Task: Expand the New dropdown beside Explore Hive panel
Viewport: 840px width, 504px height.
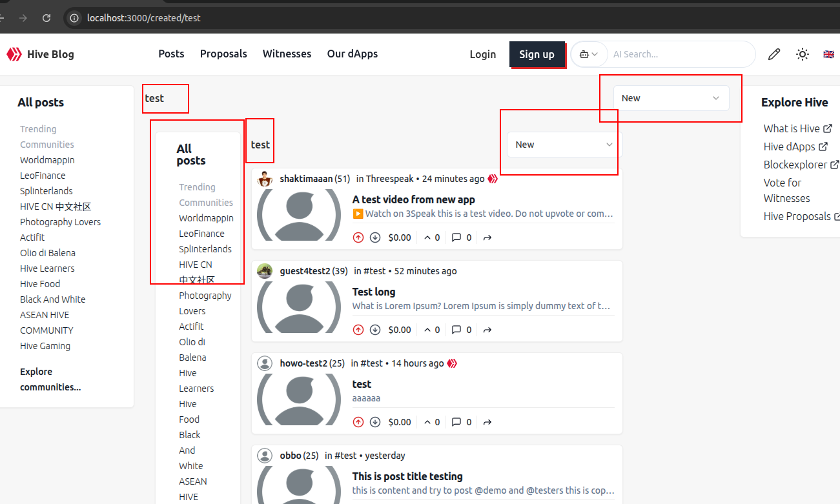Action: click(671, 98)
